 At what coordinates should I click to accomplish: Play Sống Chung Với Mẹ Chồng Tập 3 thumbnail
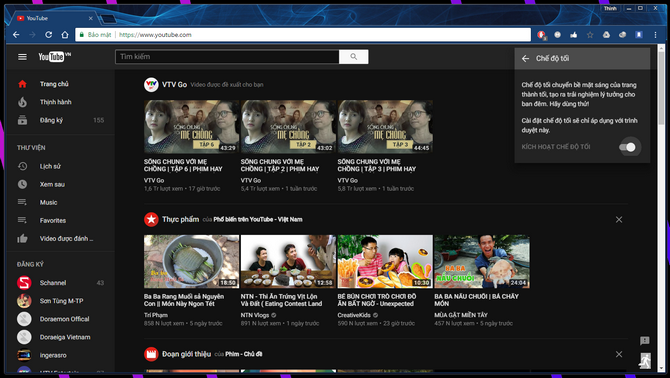(x=385, y=126)
